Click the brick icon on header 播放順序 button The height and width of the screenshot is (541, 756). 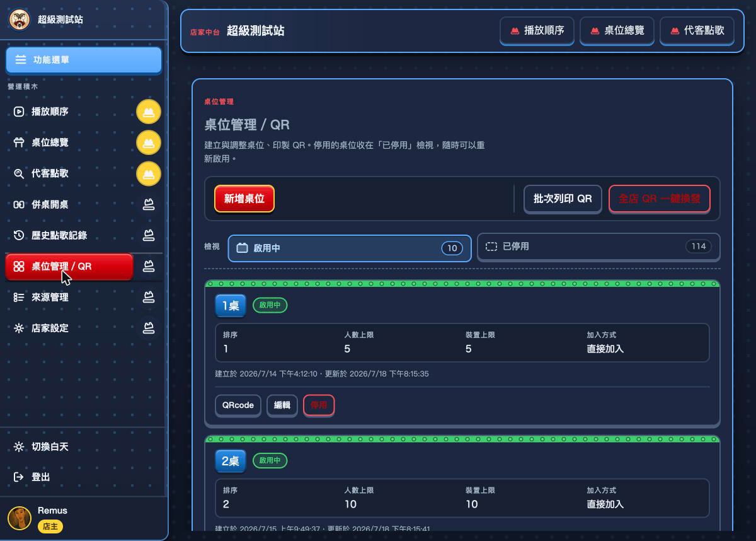(515, 30)
